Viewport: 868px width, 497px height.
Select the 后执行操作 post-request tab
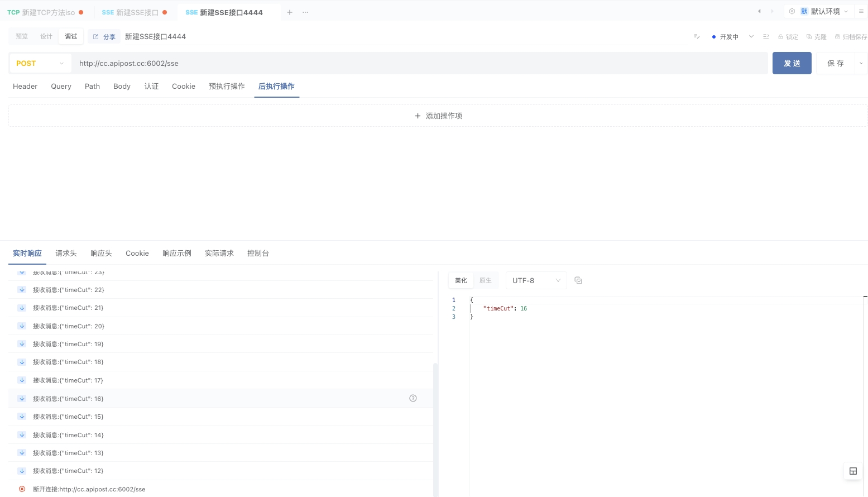point(276,87)
